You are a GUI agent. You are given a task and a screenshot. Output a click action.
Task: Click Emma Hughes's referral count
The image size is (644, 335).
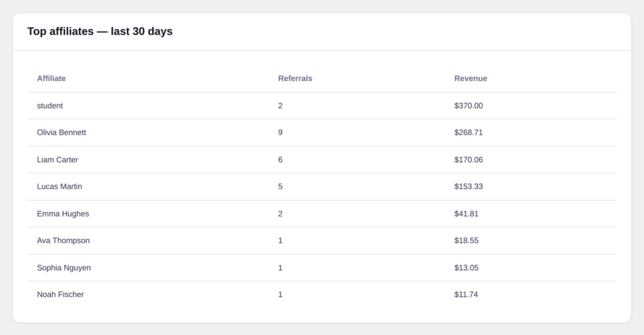280,213
